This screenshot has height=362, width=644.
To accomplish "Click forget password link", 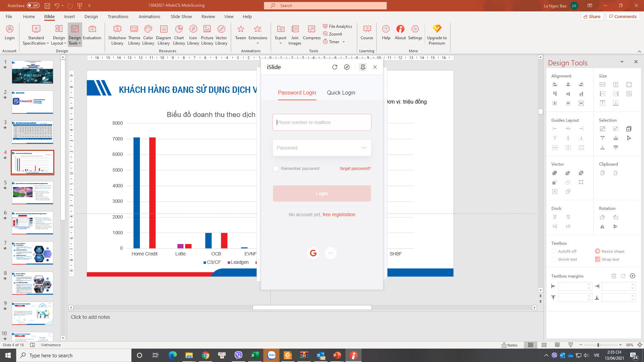I will (355, 169).
